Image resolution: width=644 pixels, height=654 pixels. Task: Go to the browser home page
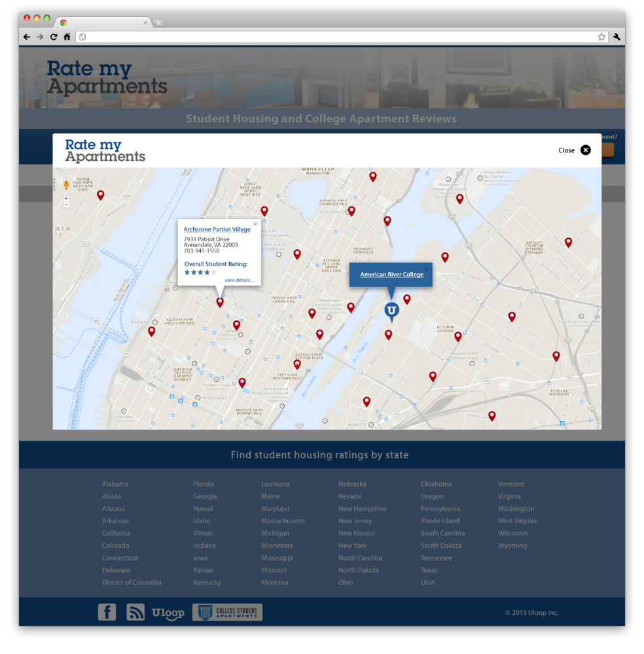pyautogui.click(x=67, y=37)
